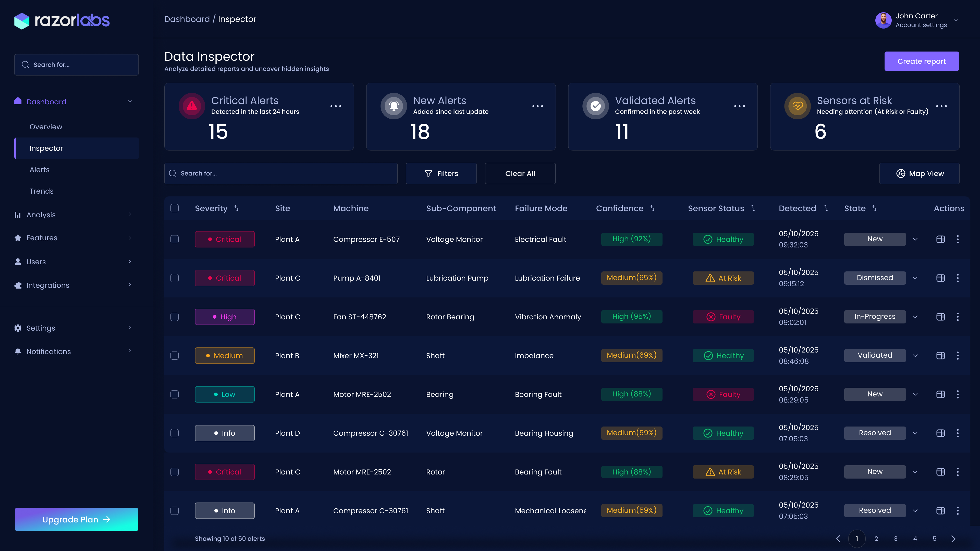Select the Plant A Compressor C-30761 checkbox
Screen dimensions: 980x551
click(x=175, y=511)
